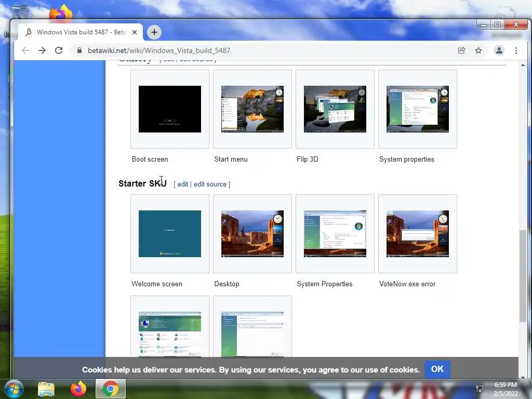Image resolution: width=532 pixels, height=399 pixels.
Task: Share this page via the share icon
Action: coord(461,50)
